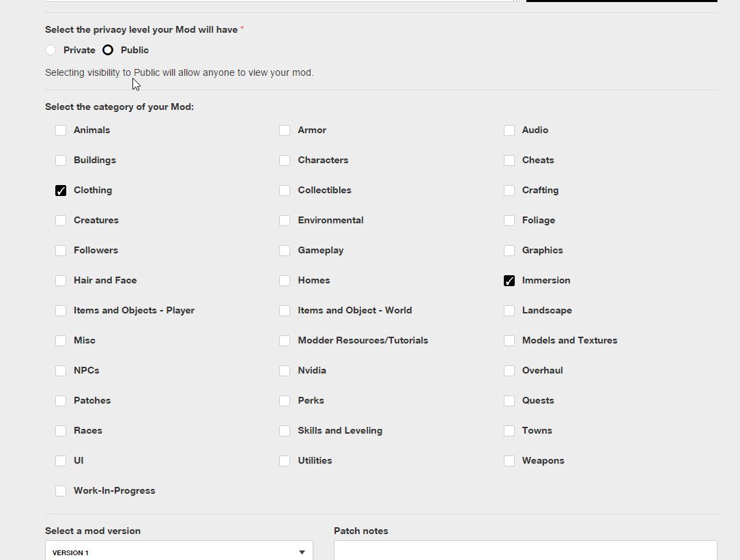Click inside the Patch notes text box
This screenshot has height=560, width=740.
tap(525, 550)
